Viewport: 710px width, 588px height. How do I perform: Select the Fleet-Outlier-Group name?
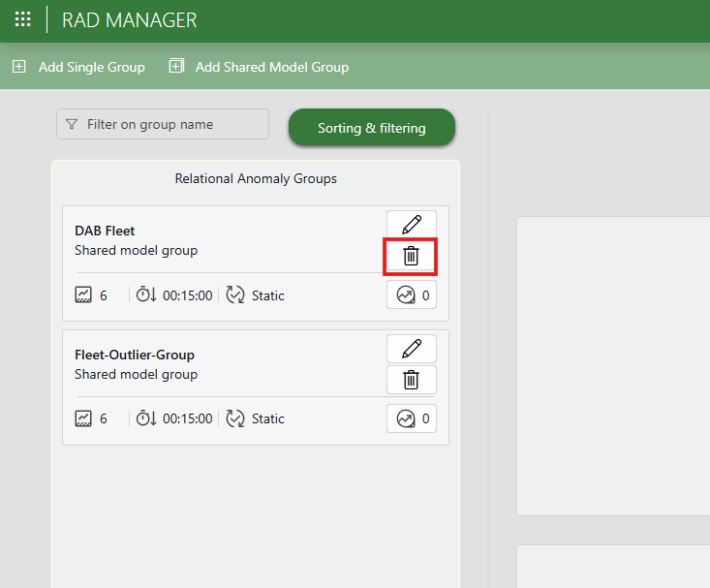click(x=135, y=355)
